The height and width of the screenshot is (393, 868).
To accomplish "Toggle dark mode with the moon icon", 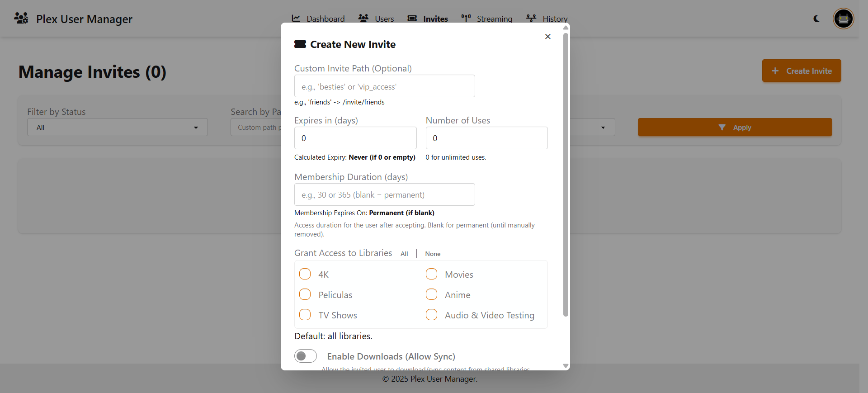I will coord(816,19).
